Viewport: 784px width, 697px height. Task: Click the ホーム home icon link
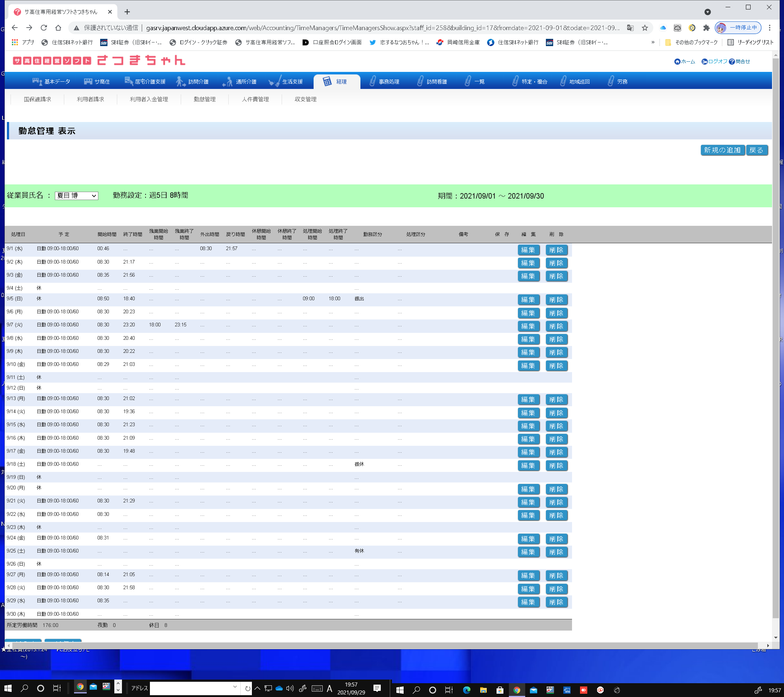point(677,62)
